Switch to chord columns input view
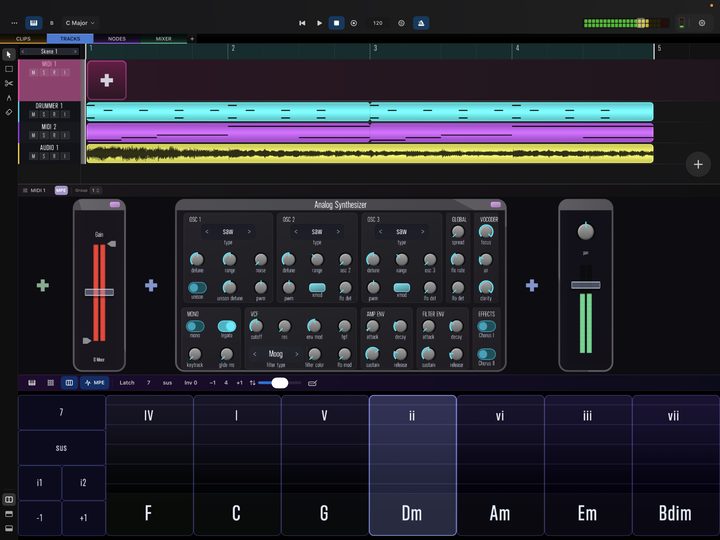720x540 pixels. click(69, 382)
